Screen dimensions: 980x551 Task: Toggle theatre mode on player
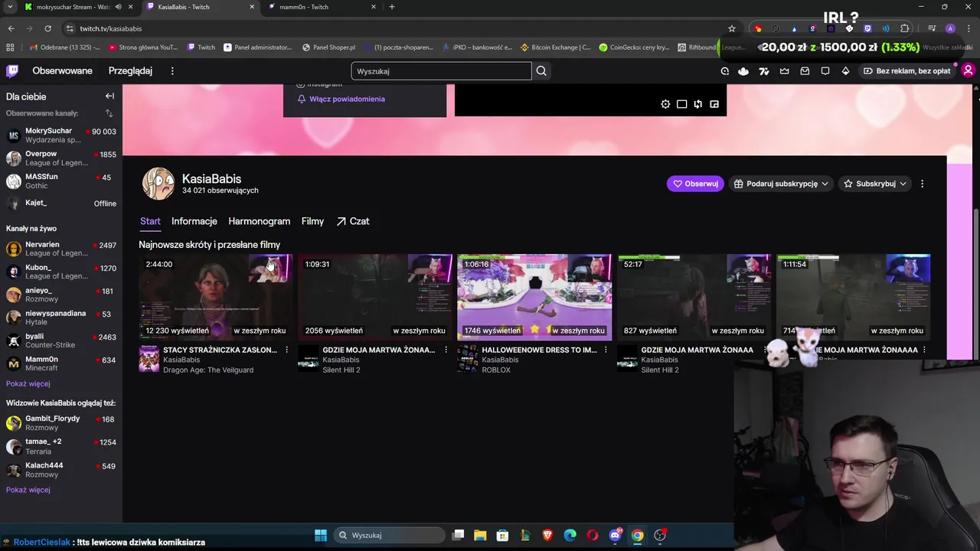coord(681,104)
